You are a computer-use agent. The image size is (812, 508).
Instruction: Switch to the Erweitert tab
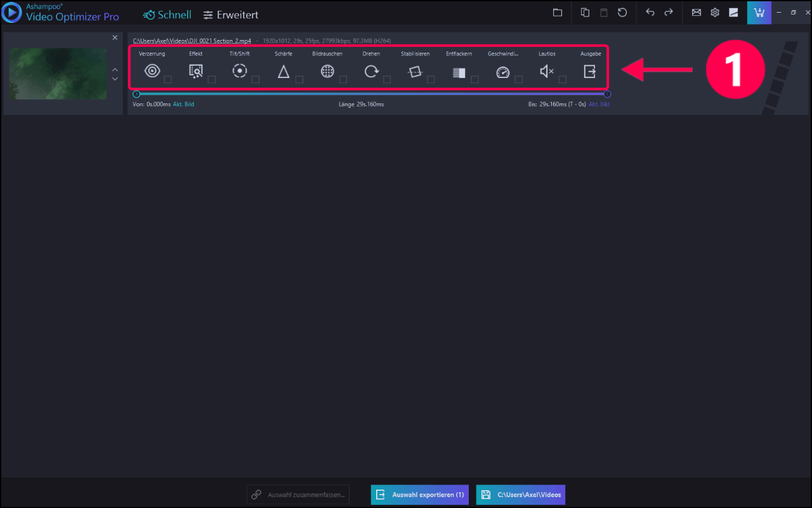tap(231, 15)
